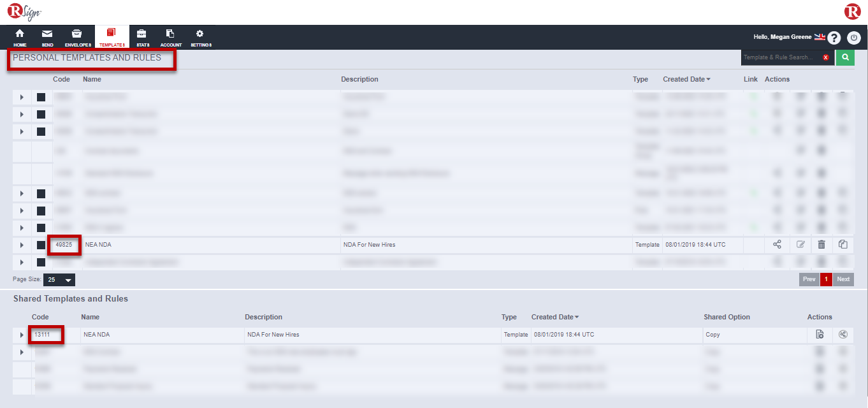Click the personal Type column header

640,79
